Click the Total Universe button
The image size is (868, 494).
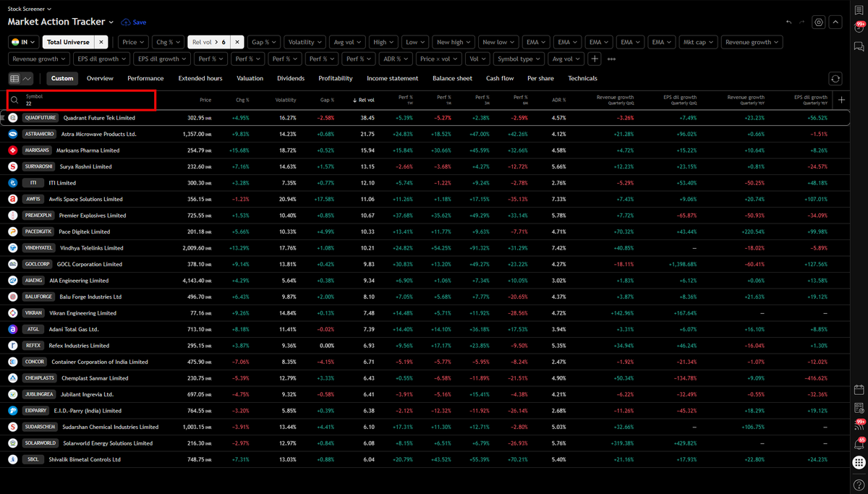point(68,42)
